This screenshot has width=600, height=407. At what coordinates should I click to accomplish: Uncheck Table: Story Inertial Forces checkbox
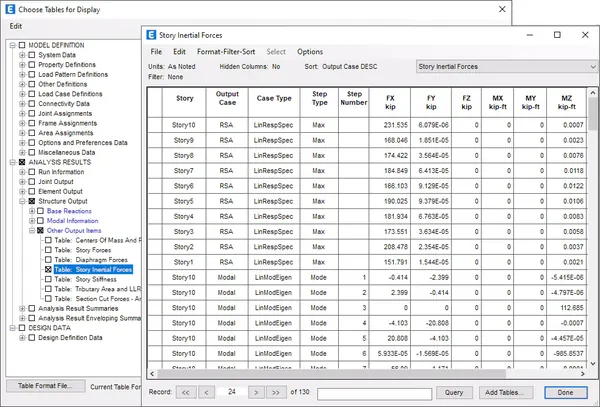tap(48, 270)
